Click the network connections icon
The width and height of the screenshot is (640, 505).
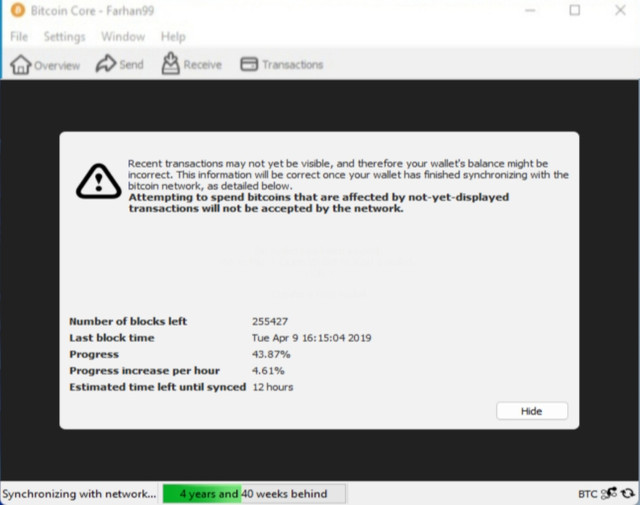pyautogui.click(x=609, y=493)
